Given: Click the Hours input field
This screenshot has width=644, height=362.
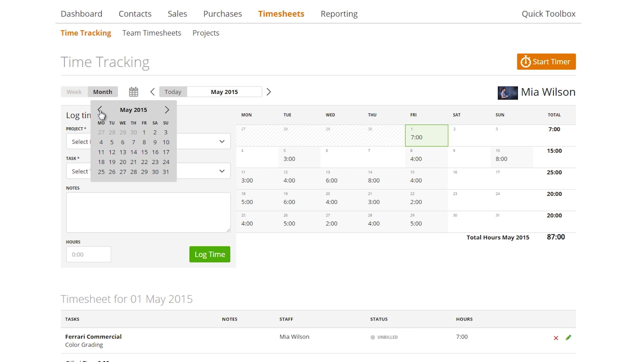Looking at the screenshot, I should coord(89,254).
